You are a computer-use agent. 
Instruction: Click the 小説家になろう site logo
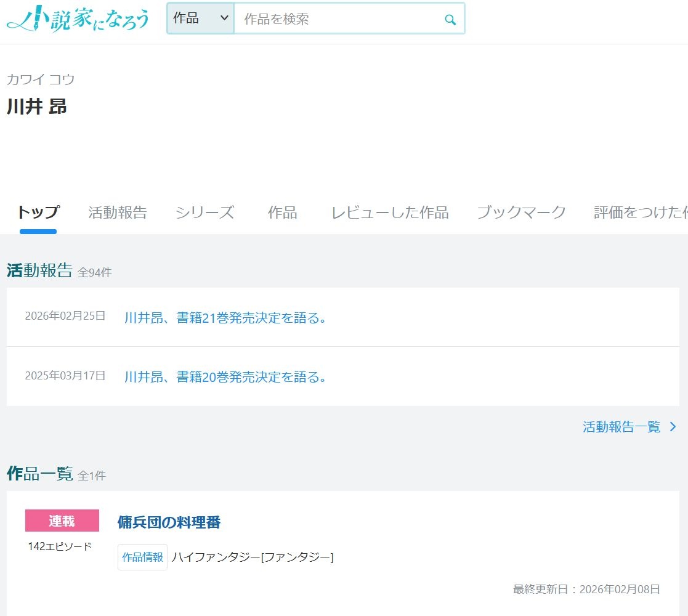pyautogui.click(x=78, y=19)
